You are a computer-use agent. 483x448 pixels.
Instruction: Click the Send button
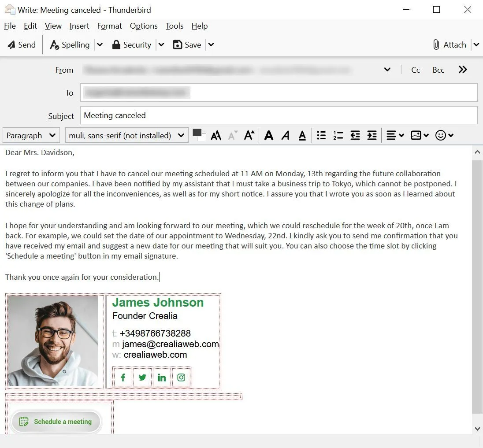tap(21, 44)
